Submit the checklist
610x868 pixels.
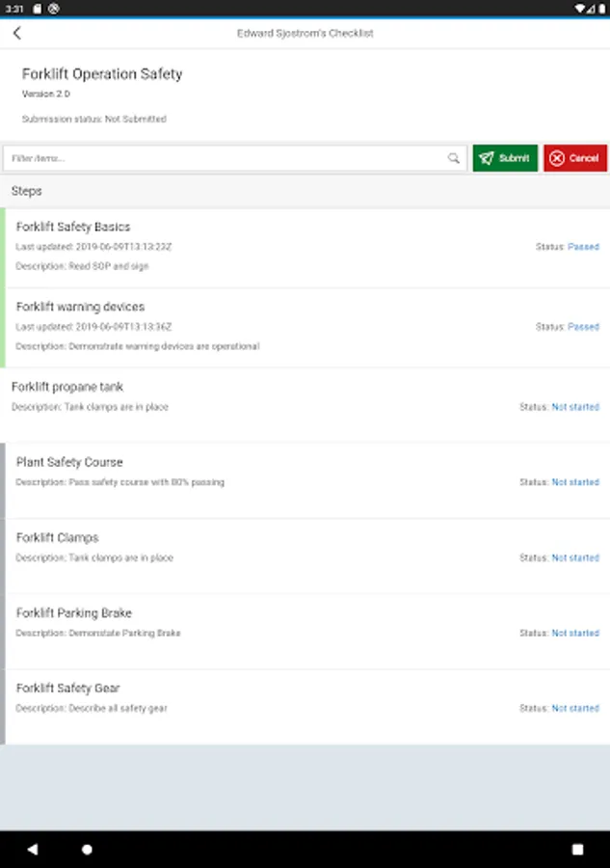(505, 158)
